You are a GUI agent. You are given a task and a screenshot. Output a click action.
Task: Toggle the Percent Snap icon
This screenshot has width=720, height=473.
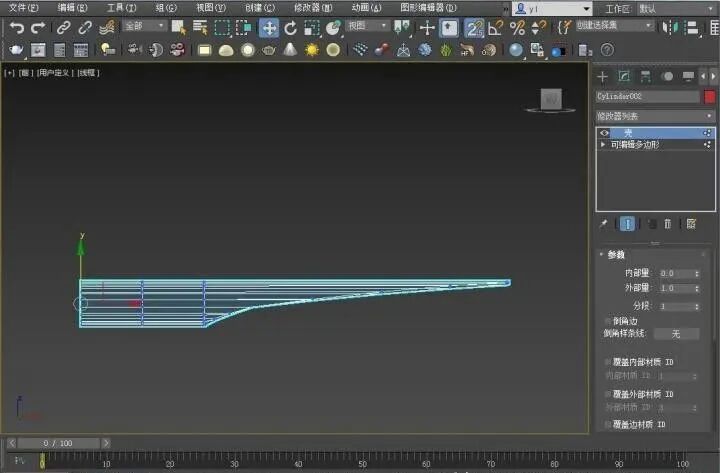pos(517,28)
